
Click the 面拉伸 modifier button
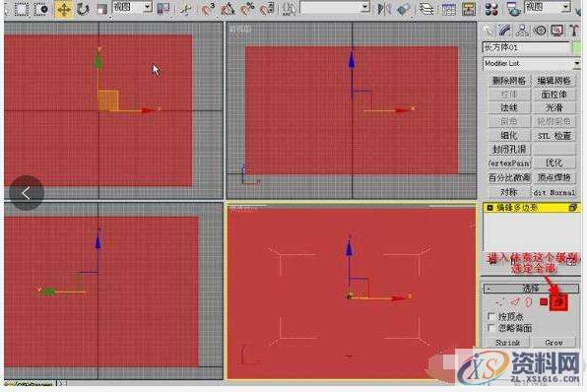pos(554,95)
